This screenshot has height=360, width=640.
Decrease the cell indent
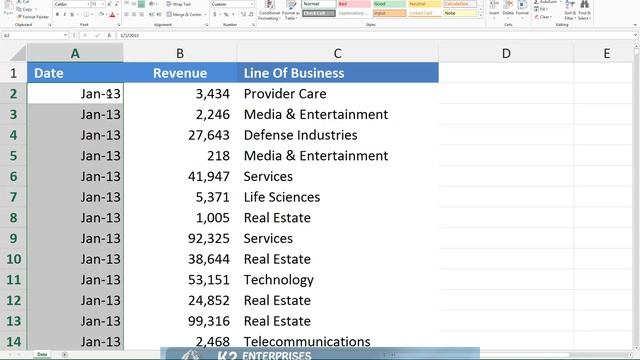click(x=151, y=14)
